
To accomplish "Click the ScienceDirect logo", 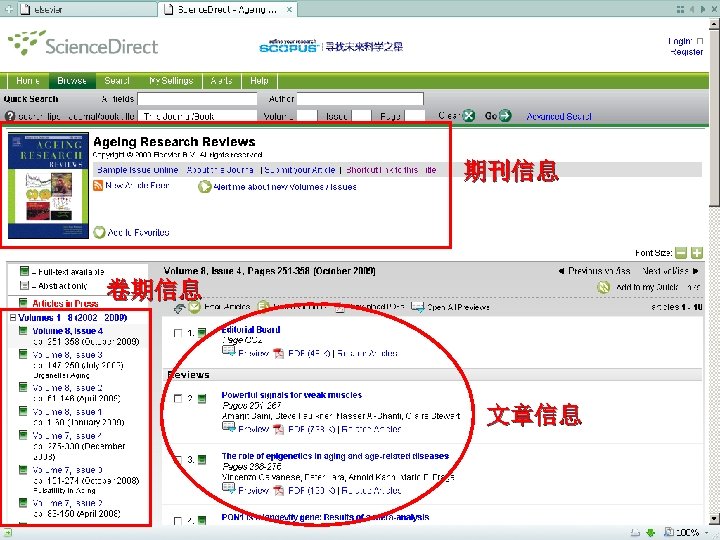I will [x=83, y=44].
